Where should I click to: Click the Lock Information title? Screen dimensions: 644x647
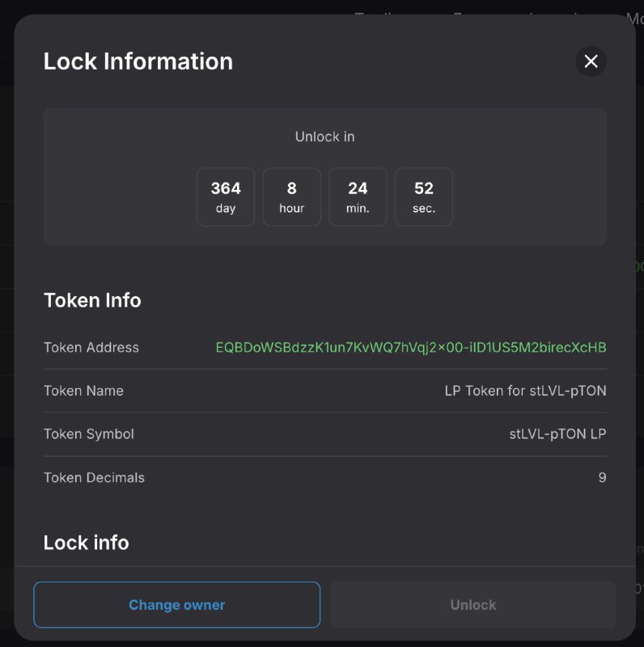pyautogui.click(x=138, y=61)
